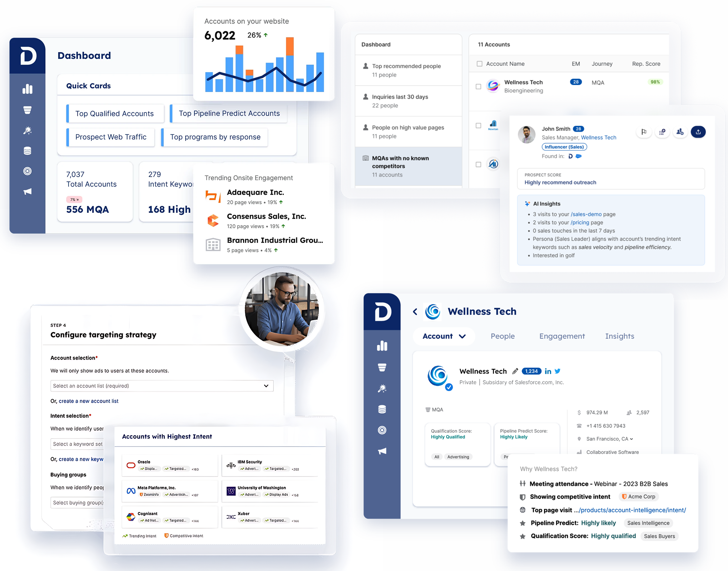The width and height of the screenshot is (728, 571).
Task: Open target icon in Dashboard sidebar
Action: click(x=27, y=171)
